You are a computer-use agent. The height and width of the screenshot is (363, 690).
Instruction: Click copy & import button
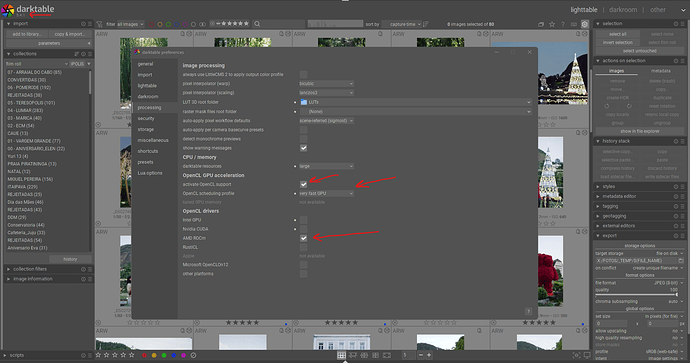coord(69,34)
